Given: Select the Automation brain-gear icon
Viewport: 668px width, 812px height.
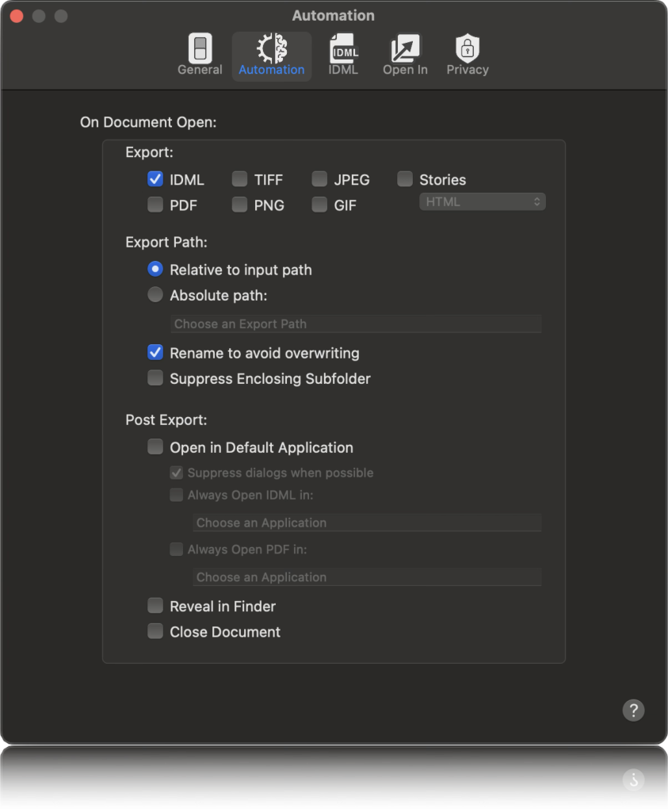Looking at the screenshot, I should pyautogui.click(x=272, y=55).
